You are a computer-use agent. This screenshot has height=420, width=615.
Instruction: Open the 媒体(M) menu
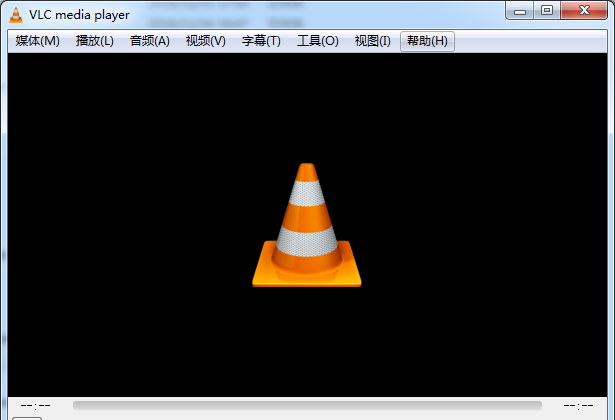(x=37, y=41)
